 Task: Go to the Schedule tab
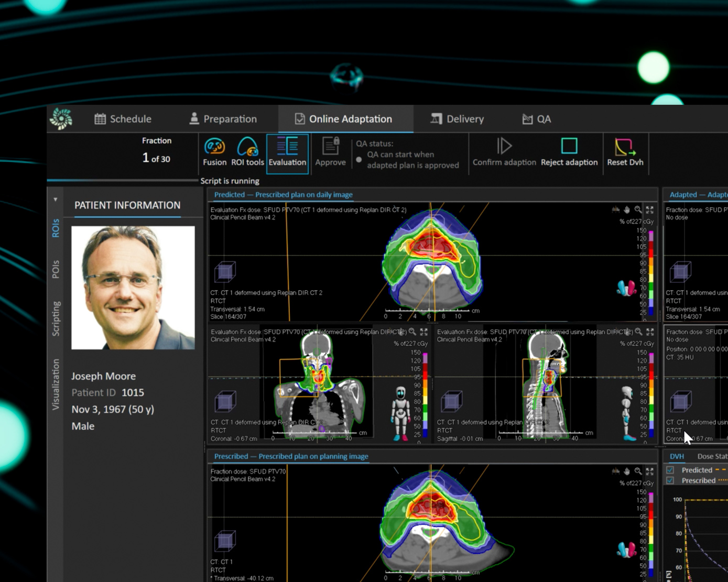pyautogui.click(x=123, y=119)
